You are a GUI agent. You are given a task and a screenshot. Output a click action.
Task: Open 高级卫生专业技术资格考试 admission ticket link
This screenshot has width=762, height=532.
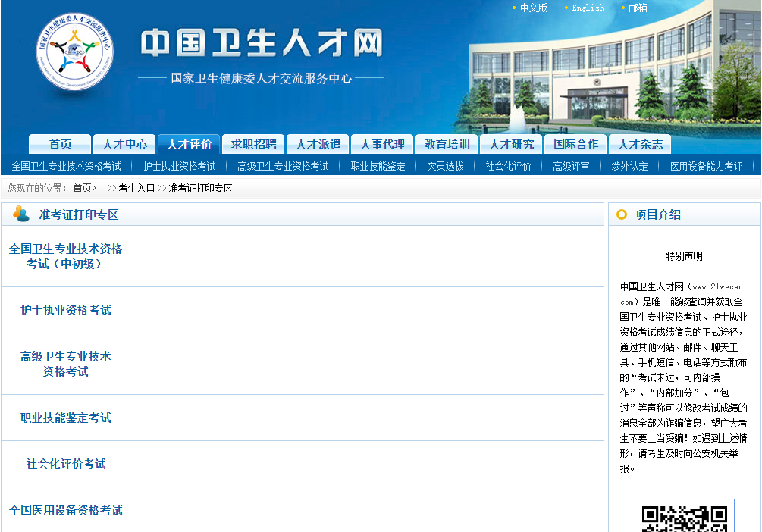(66, 364)
